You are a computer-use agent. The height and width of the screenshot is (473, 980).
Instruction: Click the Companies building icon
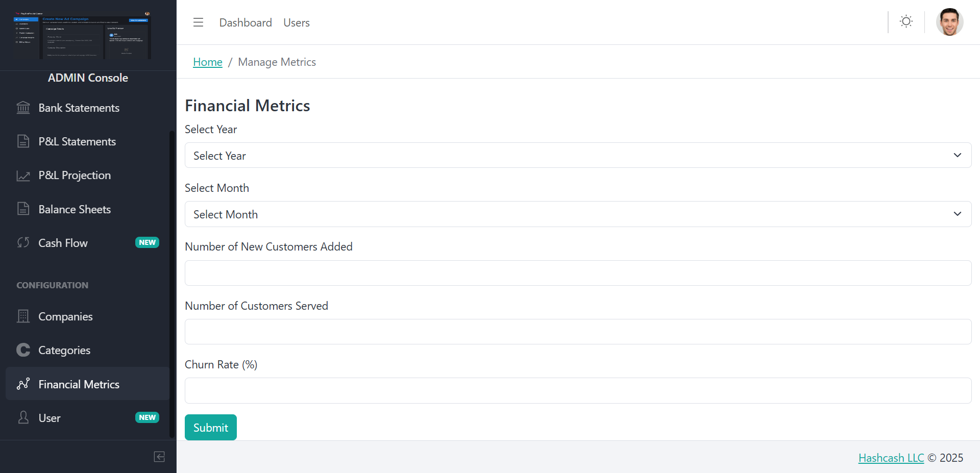pos(23,316)
